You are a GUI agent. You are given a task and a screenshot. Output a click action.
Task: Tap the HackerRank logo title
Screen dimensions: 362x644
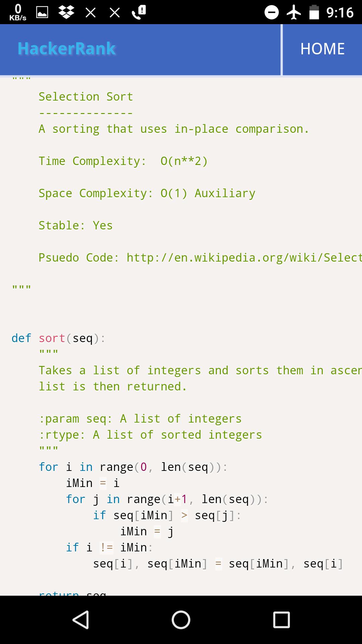67,49
